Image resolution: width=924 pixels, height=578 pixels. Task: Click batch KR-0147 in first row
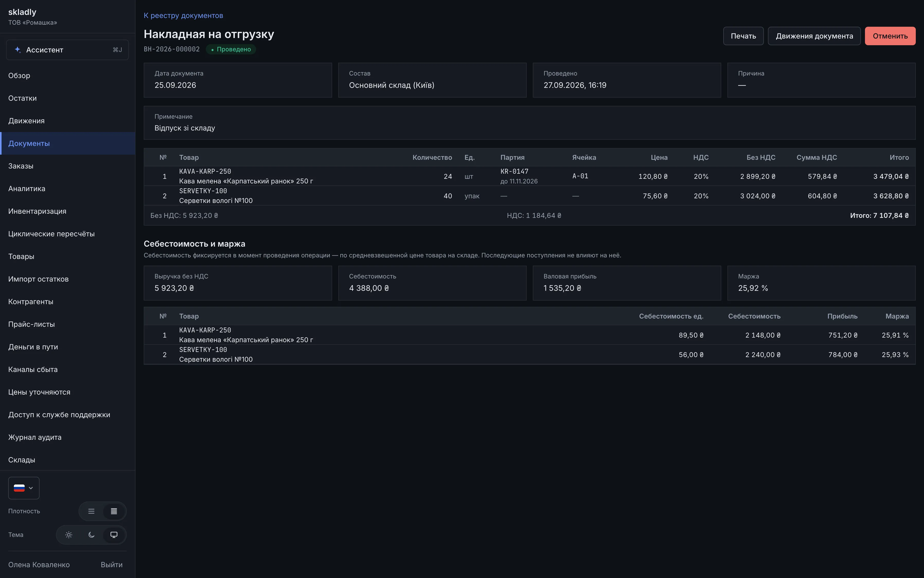pos(514,171)
